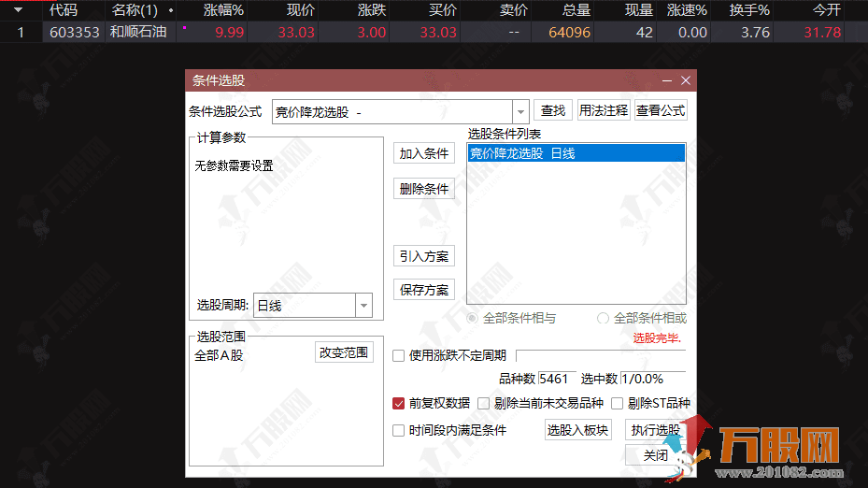
Task: Click 引入方案 to import scheme
Action: (x=424, y=256)
